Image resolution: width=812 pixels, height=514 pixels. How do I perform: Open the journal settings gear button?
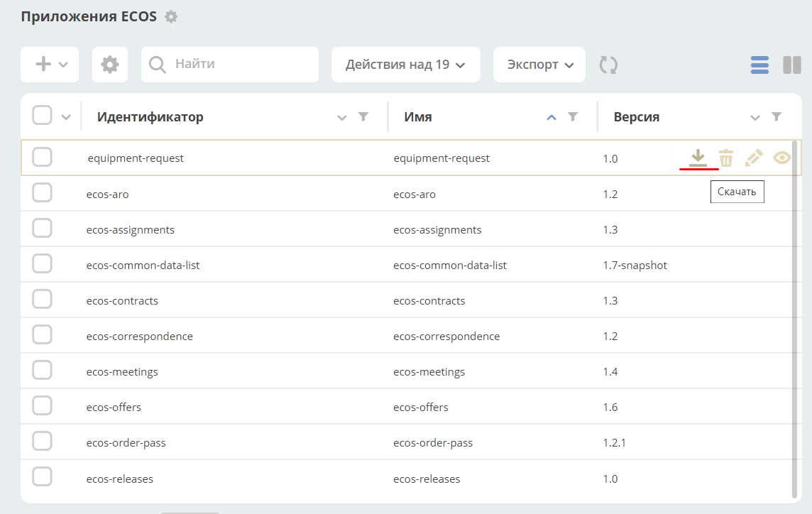coord(110,65)
